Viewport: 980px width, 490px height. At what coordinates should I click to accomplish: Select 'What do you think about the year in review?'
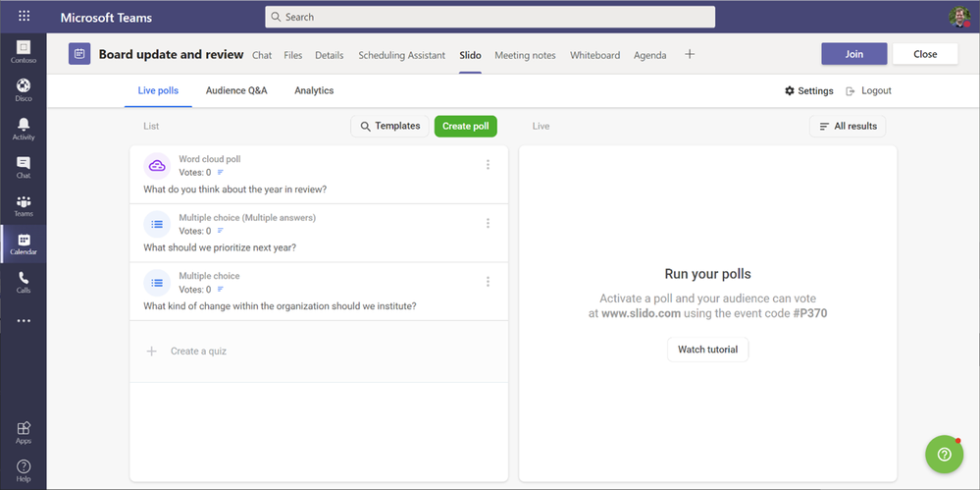point(235,189)
